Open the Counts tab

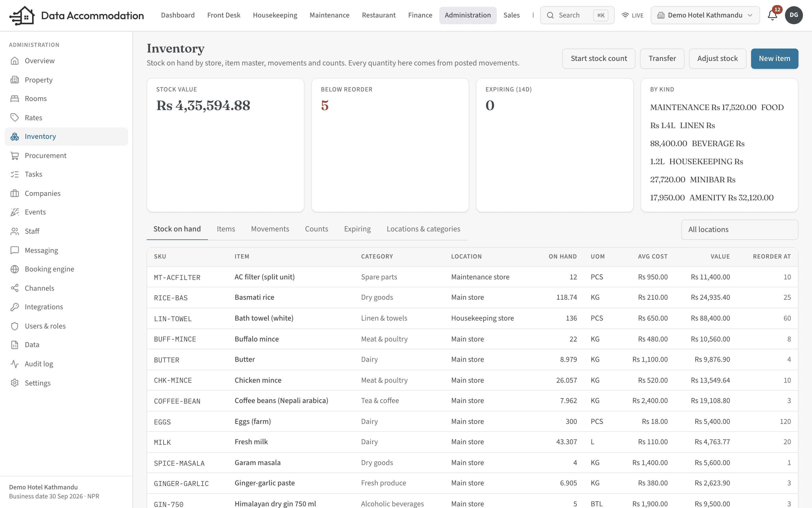pyautogui.click(x=316, y=229)
